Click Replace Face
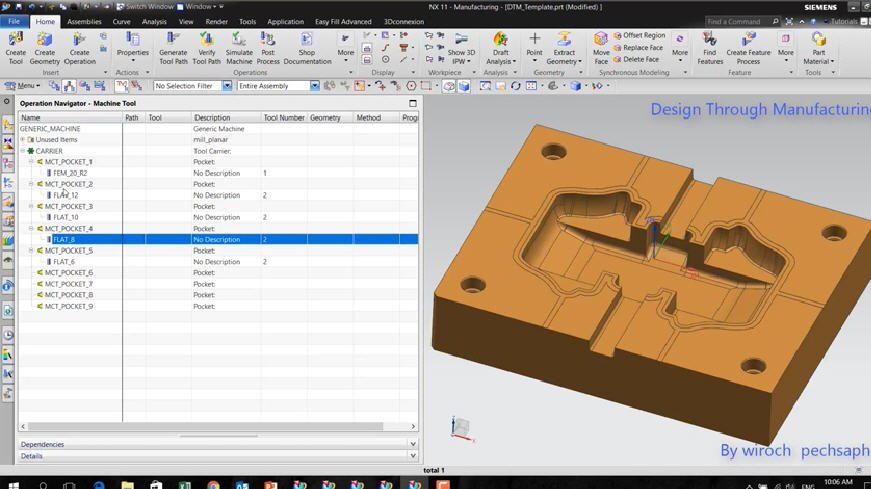 (638, 47)
